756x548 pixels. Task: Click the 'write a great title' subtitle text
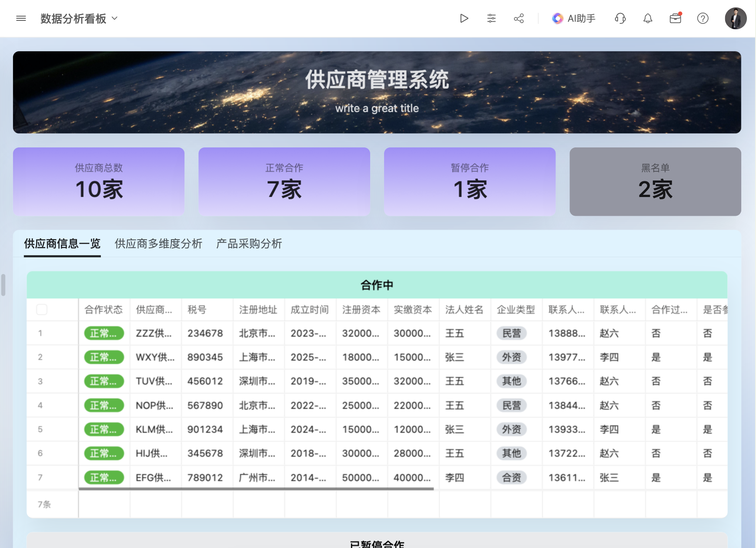click(377, 108)
